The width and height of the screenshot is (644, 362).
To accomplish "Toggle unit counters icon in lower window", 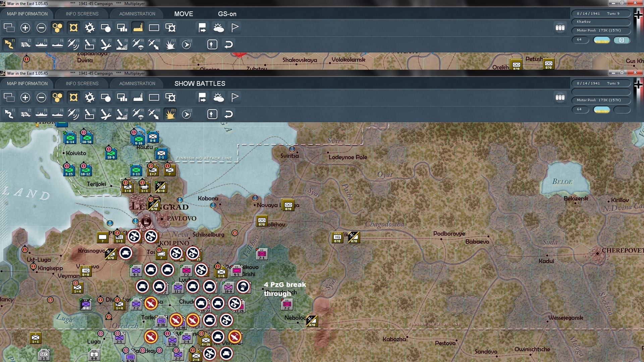I will (73, 98).
